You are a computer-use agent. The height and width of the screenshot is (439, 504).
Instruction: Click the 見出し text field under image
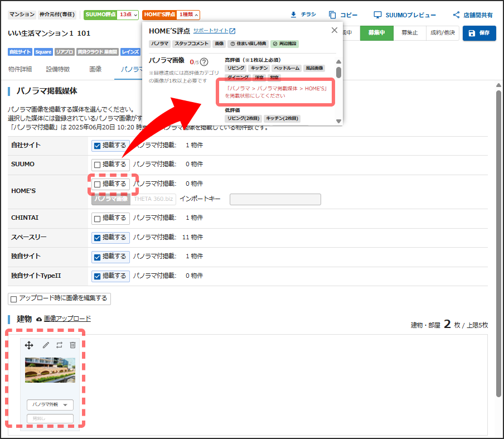[x=50, y=418]
